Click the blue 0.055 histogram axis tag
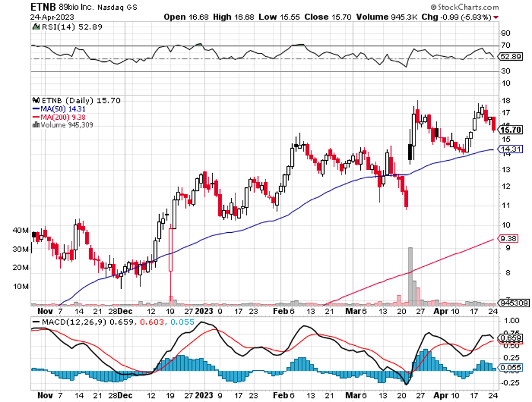Image resolution: width=532 pixels, height=402 pixels. click(x=510, y=367)
